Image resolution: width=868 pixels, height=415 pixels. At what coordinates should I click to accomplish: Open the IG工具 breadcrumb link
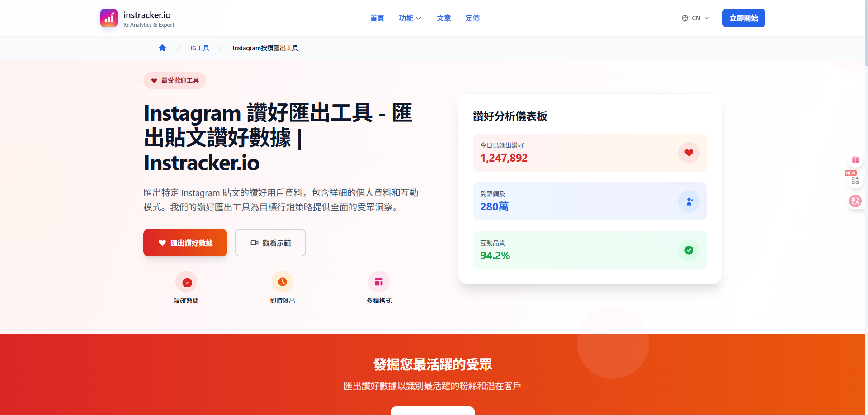199,48
